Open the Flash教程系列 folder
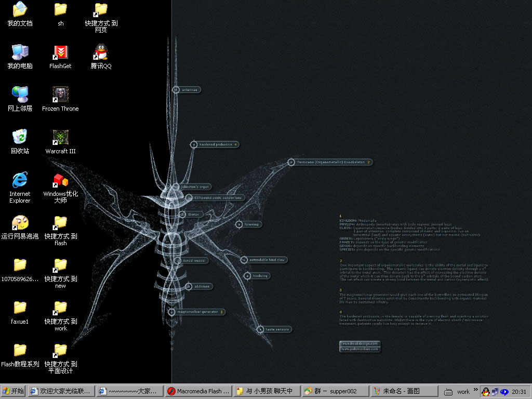 point(20,355)
